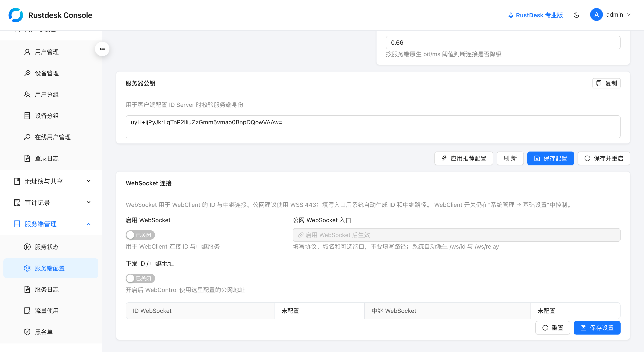Click the bell icon beside RustDesk 专业版

[x=511, y=15]
